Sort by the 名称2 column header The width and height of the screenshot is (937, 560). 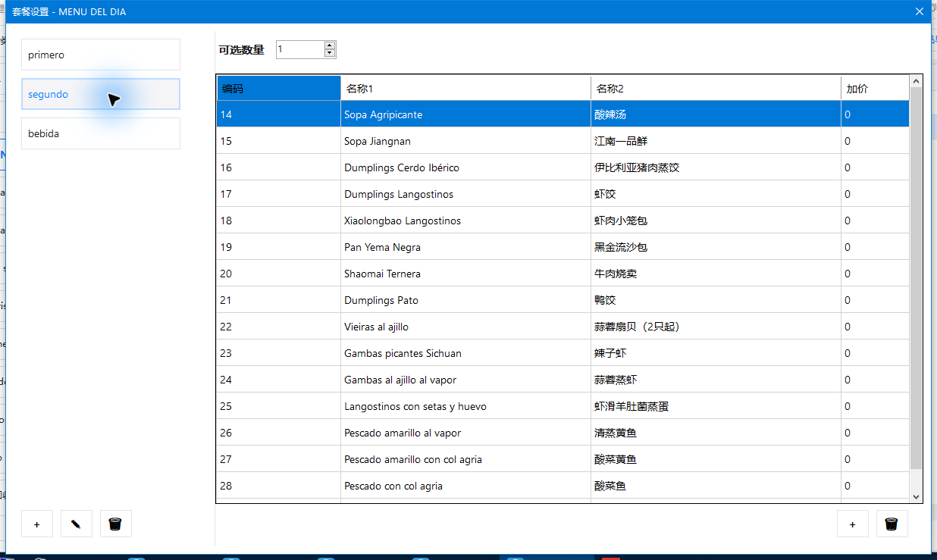click(716, 89)
